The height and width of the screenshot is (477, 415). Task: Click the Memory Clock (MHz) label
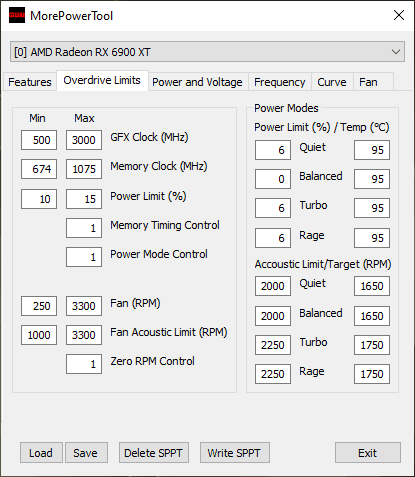pos(159,166)
